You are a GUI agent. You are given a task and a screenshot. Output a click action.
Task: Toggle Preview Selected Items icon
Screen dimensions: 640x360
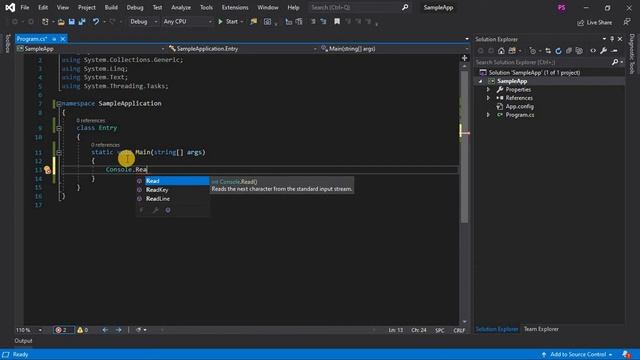click(615, 51)
